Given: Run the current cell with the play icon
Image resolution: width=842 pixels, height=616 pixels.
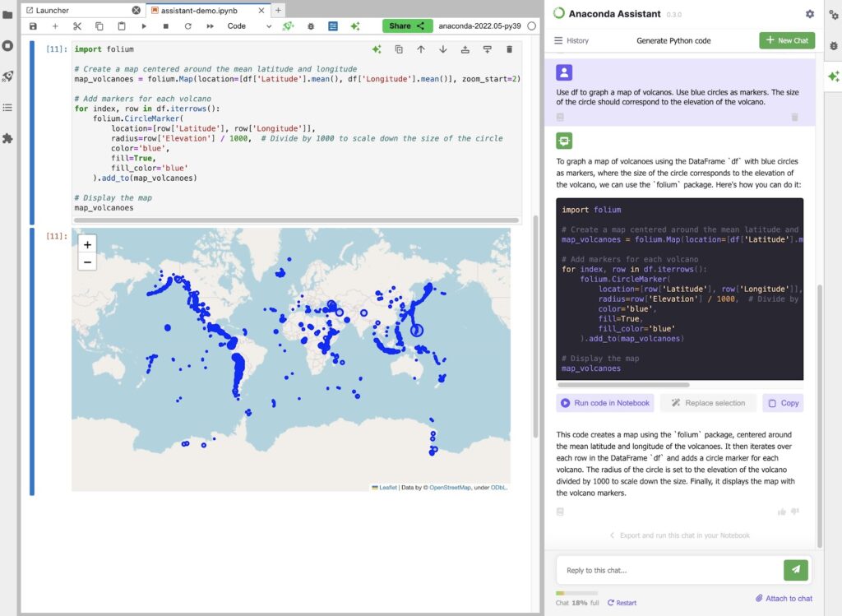Looking at the screenshot, I should pos(144,25).
